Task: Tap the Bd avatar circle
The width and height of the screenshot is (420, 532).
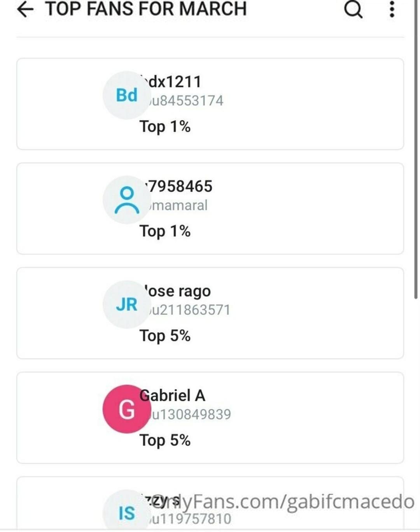Action: coord(126,95)
